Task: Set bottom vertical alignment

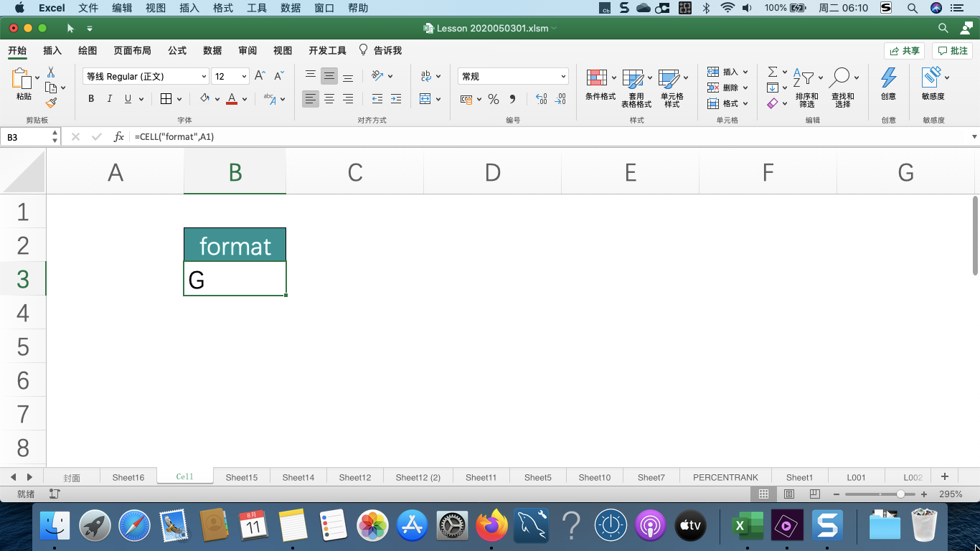Action: [x=348, y=76]
